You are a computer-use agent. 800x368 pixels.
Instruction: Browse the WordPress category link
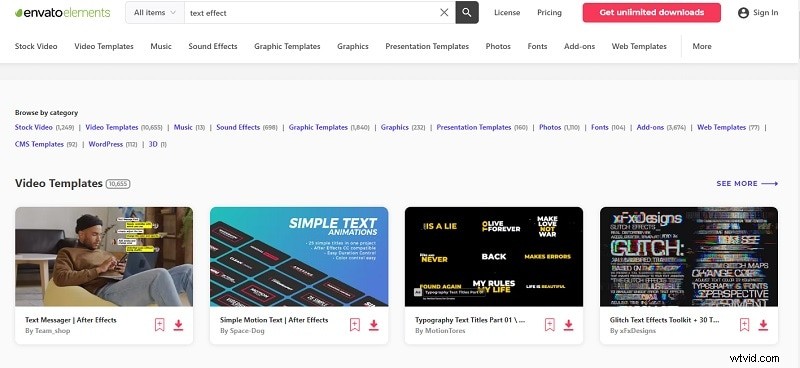pyautogui.click(x=106, y=144)
